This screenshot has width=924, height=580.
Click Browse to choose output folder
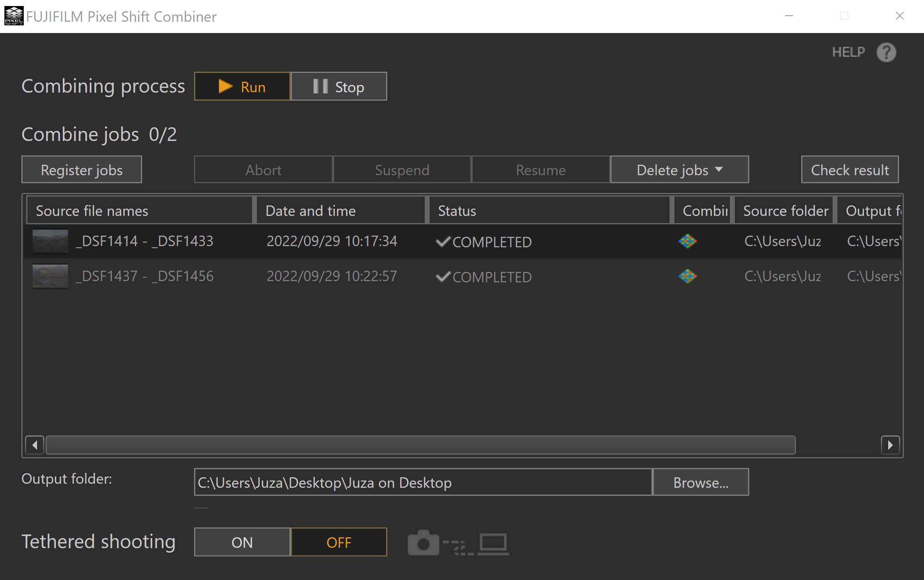701,483
